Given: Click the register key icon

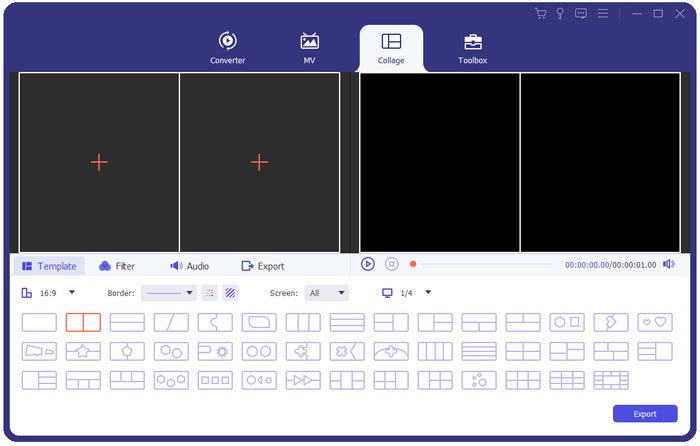Looking at the screenshot, I should click(560, 13).
